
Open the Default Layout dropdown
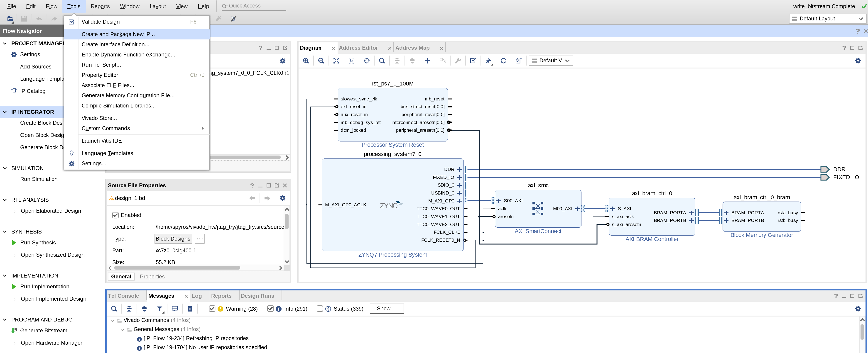pos(828,19)
